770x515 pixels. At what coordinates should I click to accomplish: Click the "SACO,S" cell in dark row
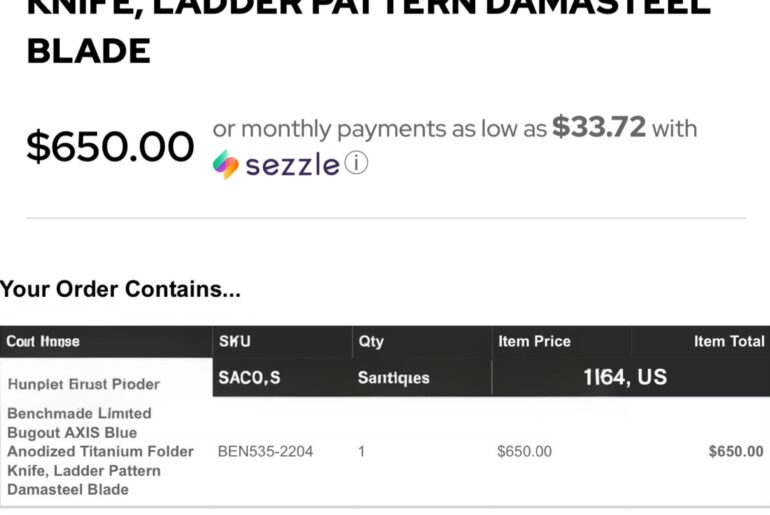(249, 378)
